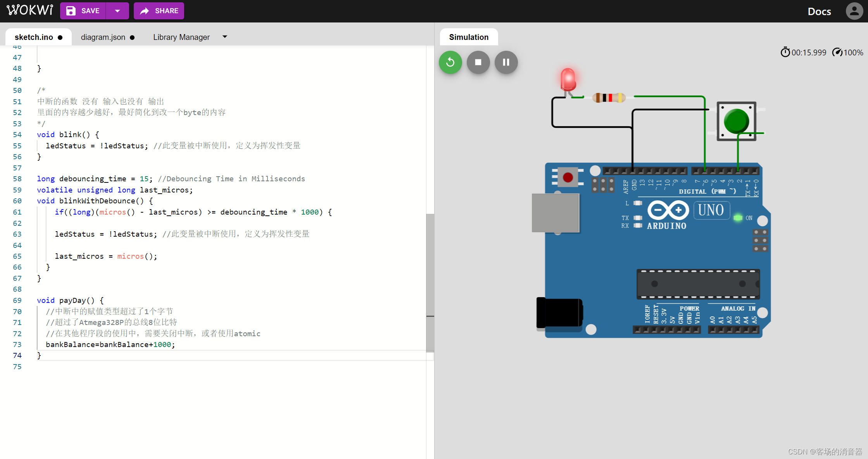Expand the tabs overflow dropdown arrow

click(225, 37)
